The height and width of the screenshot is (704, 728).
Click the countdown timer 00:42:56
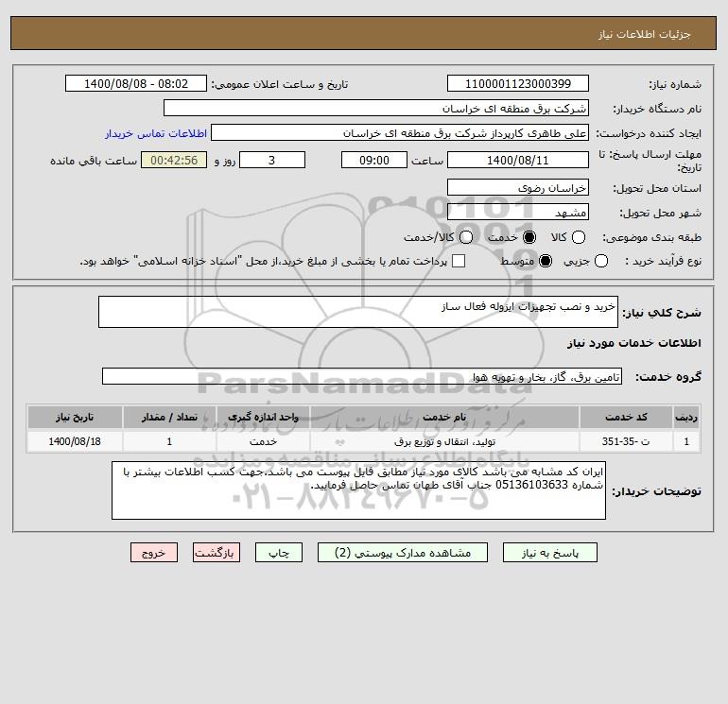174,160
